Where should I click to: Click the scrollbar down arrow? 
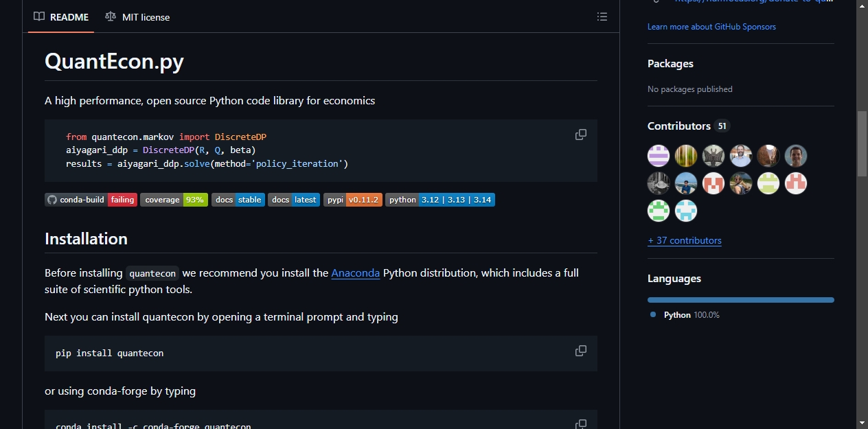[862, 422]
